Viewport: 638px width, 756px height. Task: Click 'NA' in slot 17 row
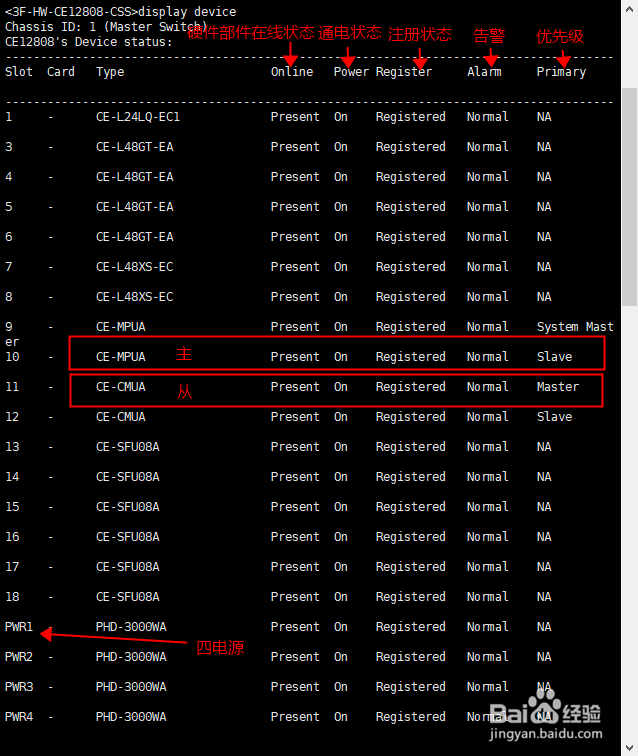click(544, 567)
